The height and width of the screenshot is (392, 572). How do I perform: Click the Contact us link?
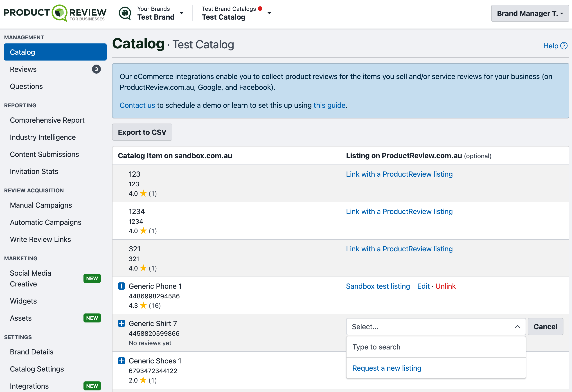(x=137, y=105)
